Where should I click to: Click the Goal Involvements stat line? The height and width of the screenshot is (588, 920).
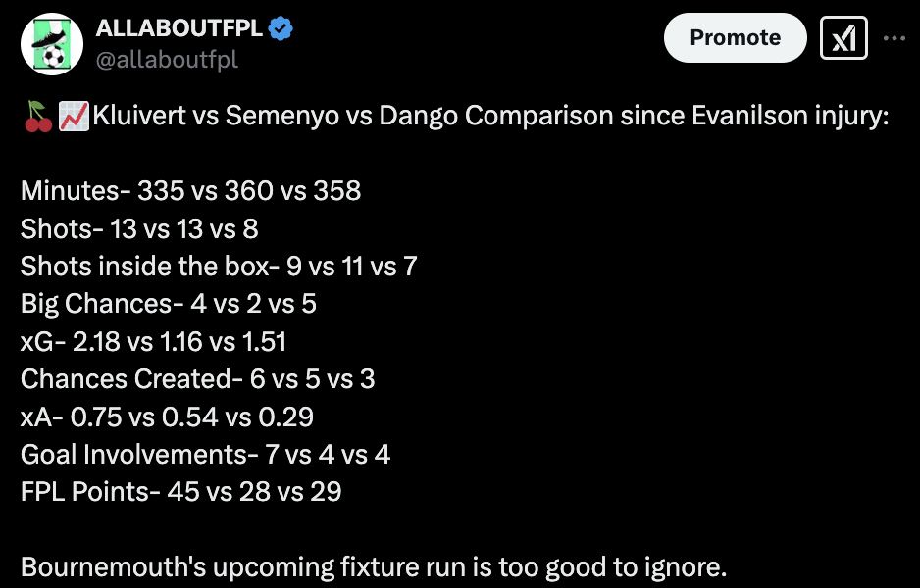[205, 455]
